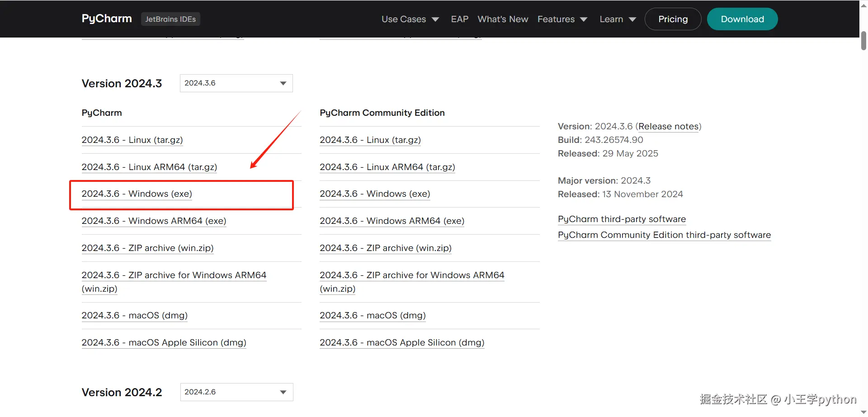This screenshot has width=868, height=417.
Task: Download Community Edition 2024.3.6 Linux (tar.gz)
Action: pos(370,140)
